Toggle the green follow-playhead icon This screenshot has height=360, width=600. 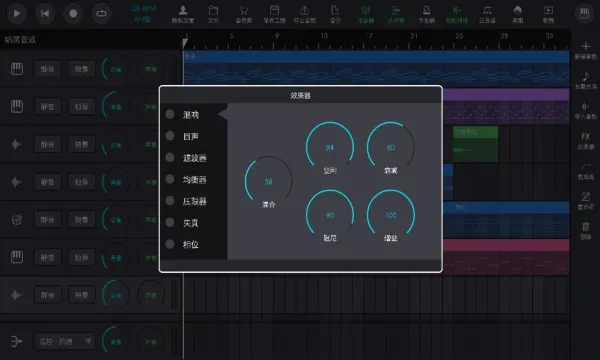tap(457, 10)
